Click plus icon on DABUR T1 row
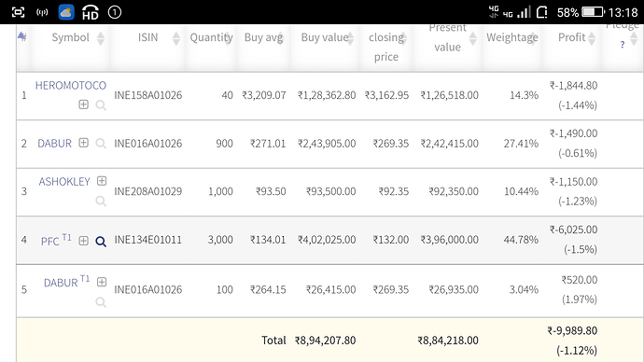Image resolution: width=644 pixels, height=362 pixels. 102,282
